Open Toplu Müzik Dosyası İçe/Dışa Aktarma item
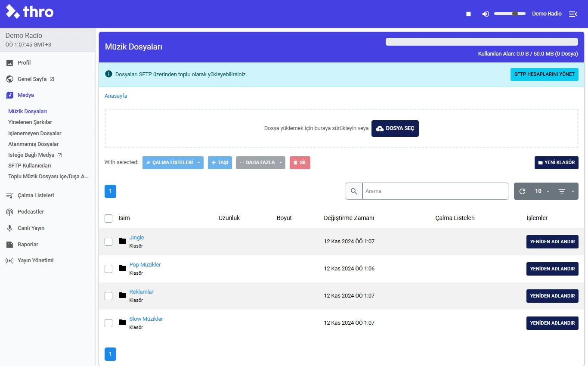Image resolution: width=588 pixels, height=366 pixels. (x=49, y=177)
